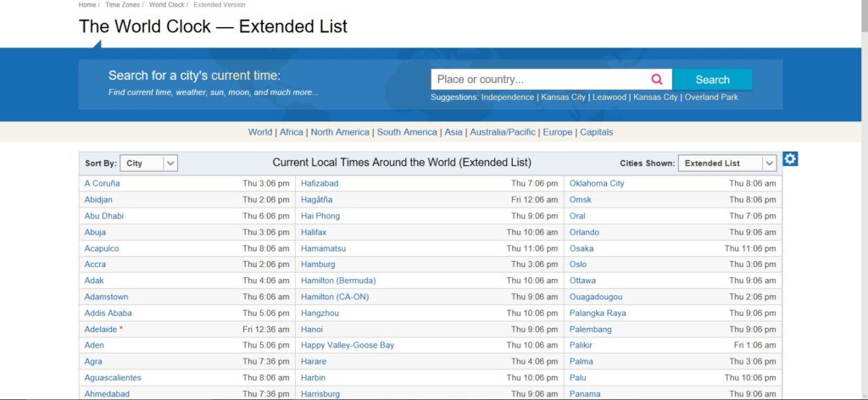Select the Africa region tab

point(292,132)
